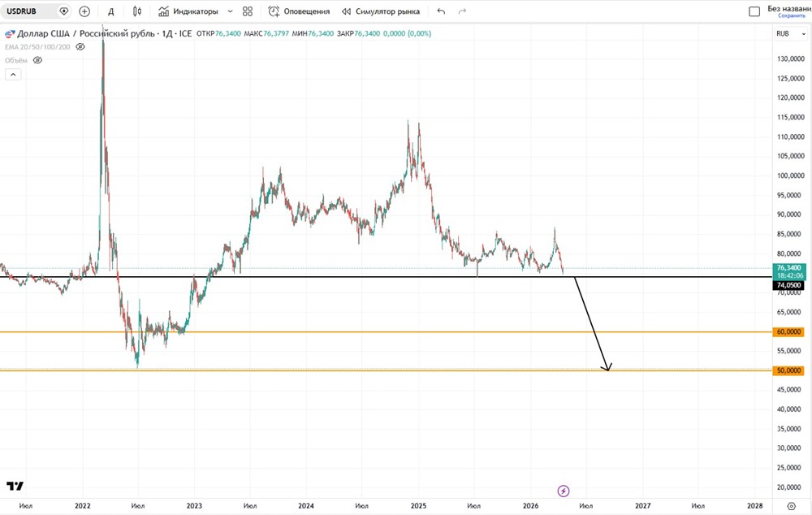Start the Симулятор рынка market replay

[x=381, y=11]
